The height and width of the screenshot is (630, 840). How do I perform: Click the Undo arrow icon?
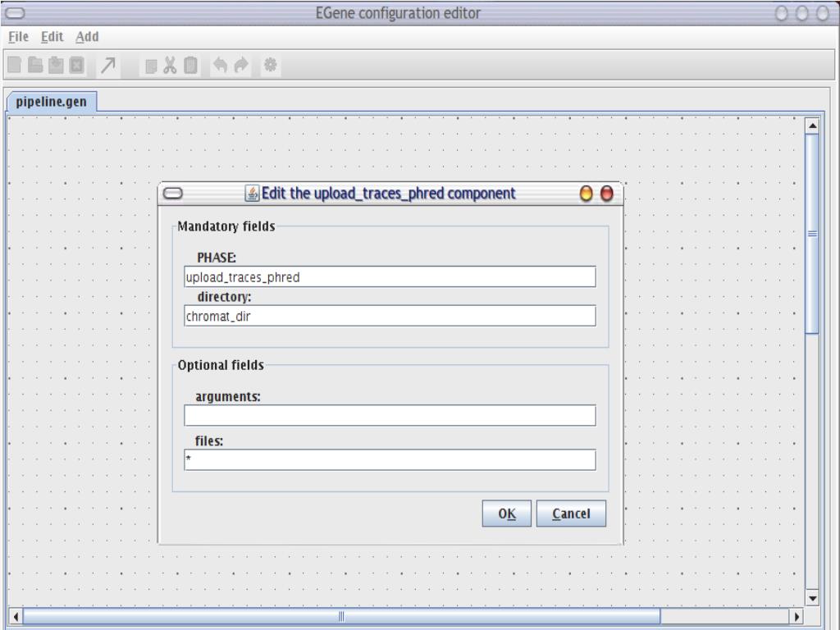[220, 66]
